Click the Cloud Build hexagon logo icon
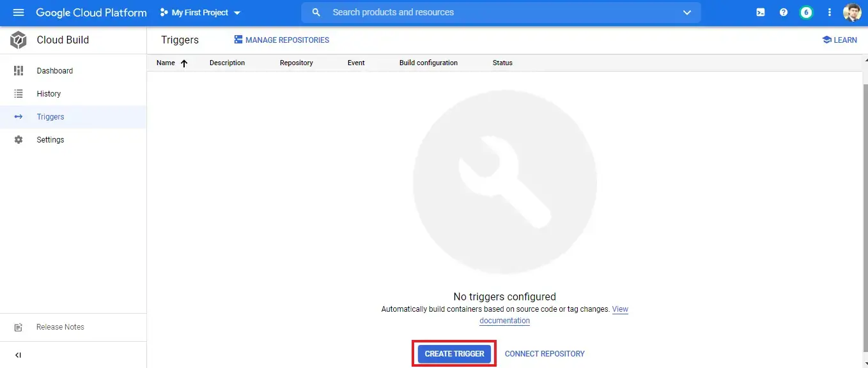The height and width of the screenshot is (368, 868). click(17, 40)
